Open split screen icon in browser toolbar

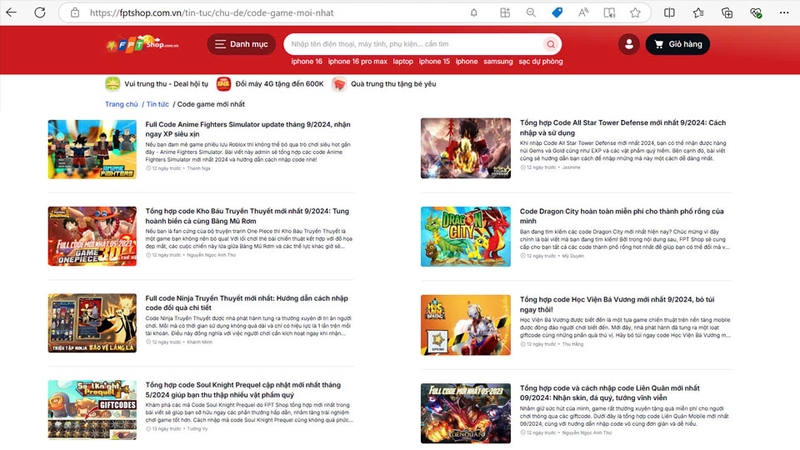pyautogui.click(x=669, y=13)
